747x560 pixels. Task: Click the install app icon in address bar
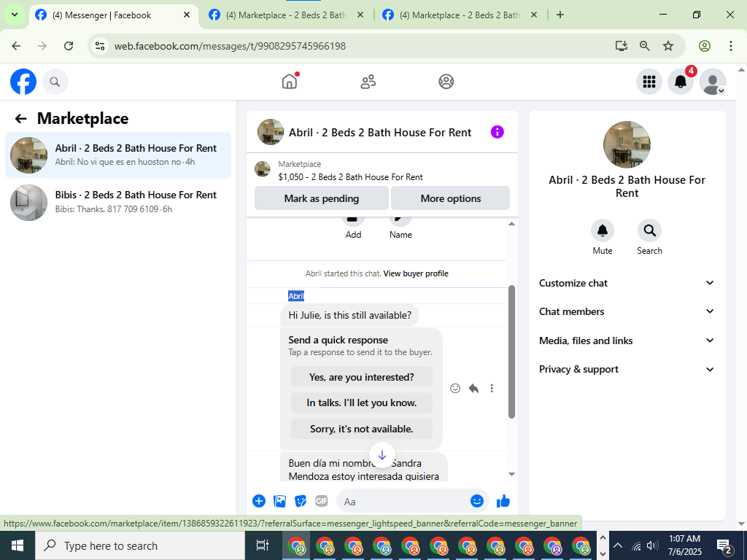(x=621, y=46)
